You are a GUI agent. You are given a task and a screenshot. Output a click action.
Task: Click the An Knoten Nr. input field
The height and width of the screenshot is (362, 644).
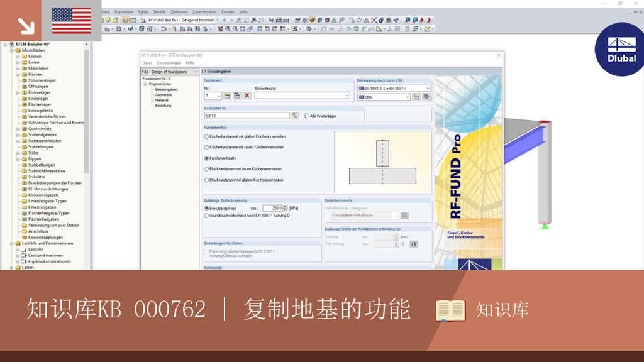[247, 116]
